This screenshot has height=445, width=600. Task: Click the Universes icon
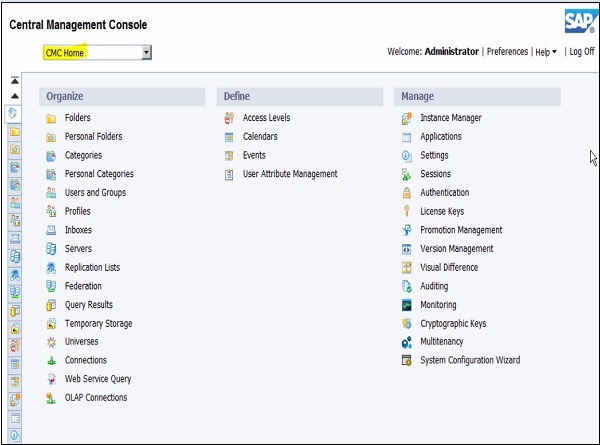pos(51,342)
